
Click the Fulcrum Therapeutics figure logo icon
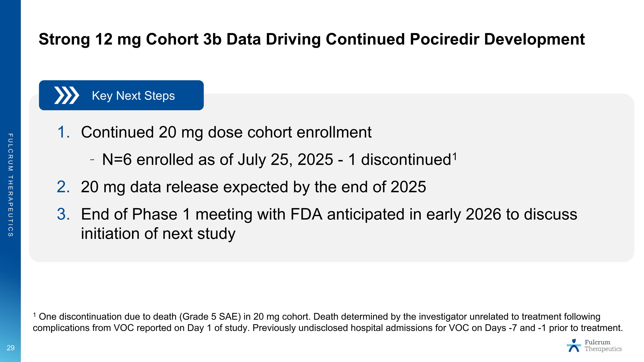click(x=574, y=345)
